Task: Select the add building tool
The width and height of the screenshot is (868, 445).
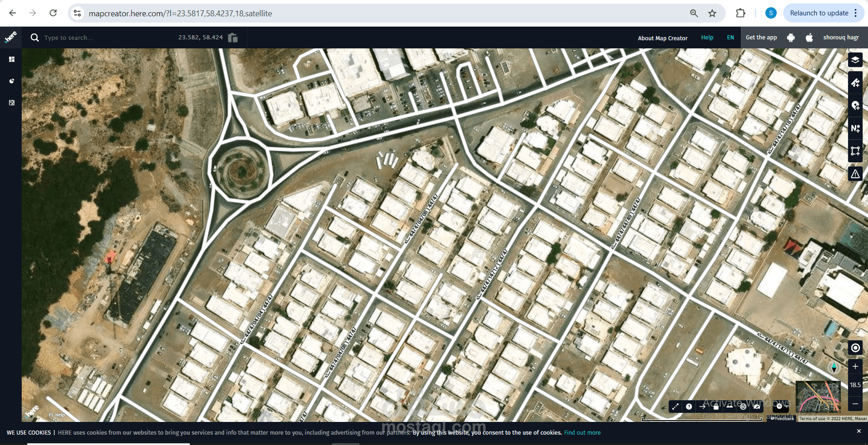Action: 855,151
